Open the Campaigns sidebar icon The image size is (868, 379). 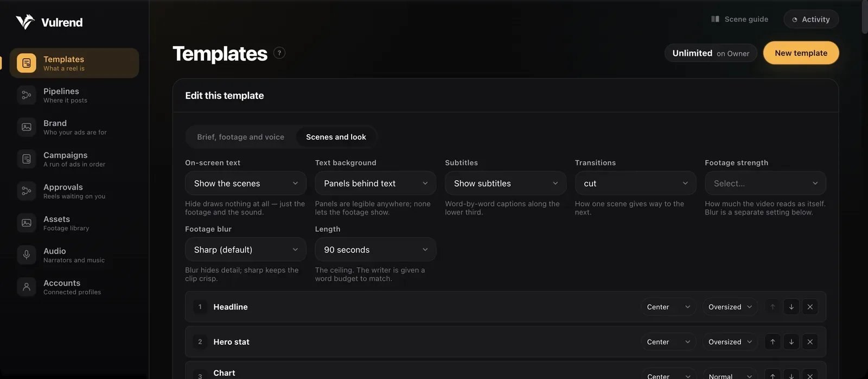[27, 159]
